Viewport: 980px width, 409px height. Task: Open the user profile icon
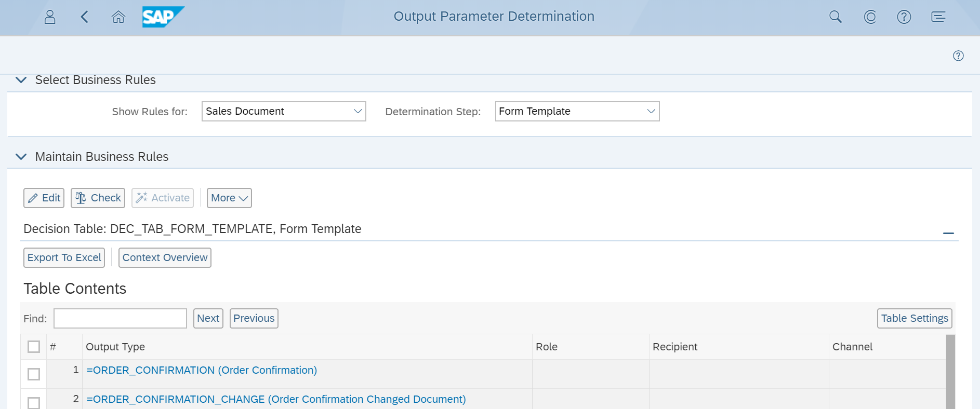pyautogui.click(x=50, y=17)
